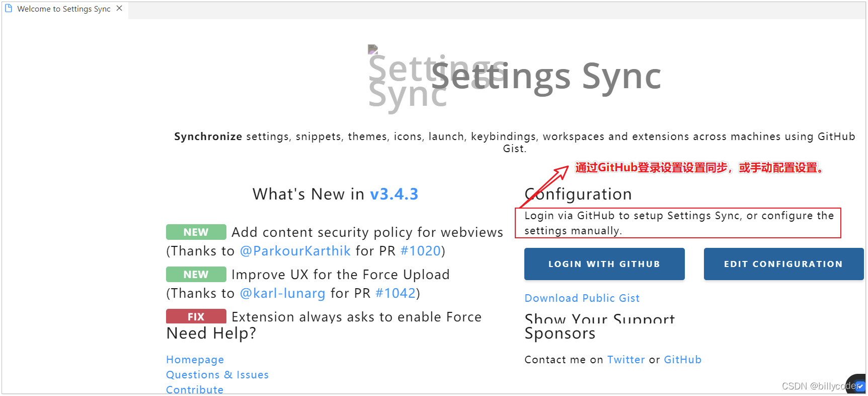This screenshot has width=868, height=396.
Task: Click the NEW badge beside content security policy
Action: (x=196, y=232)
